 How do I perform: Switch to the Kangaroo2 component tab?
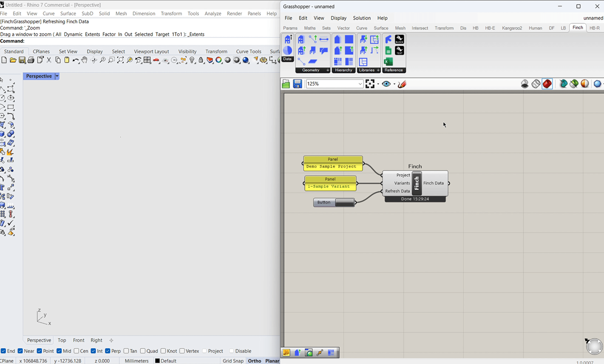click(x=512, y=28)
